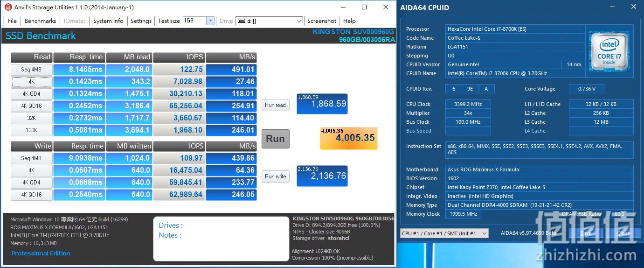Click the Read 4K QD4 test button

pos(31,94)
